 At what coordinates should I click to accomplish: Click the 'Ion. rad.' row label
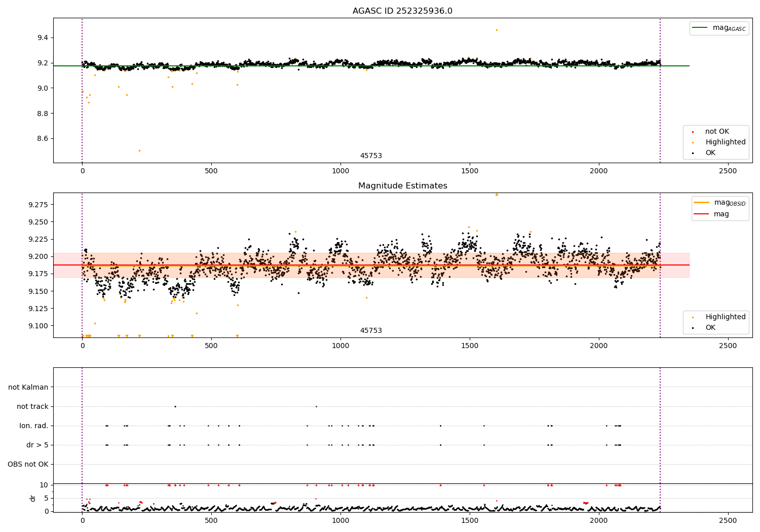[34, 426]
